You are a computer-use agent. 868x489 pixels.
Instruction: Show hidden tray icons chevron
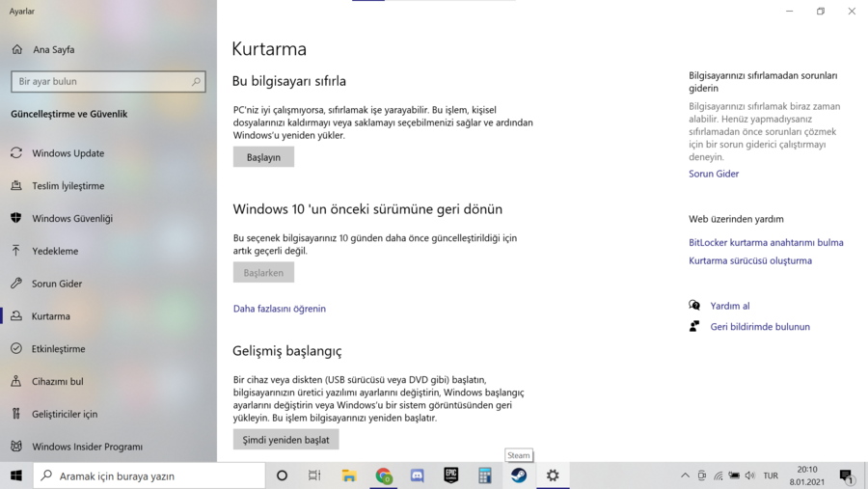tap(685, 475)
